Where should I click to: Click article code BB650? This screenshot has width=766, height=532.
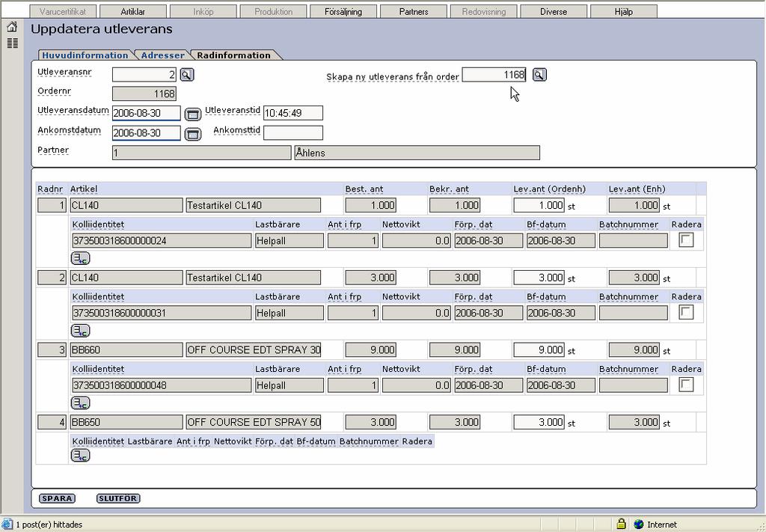(x=126, y=422)
